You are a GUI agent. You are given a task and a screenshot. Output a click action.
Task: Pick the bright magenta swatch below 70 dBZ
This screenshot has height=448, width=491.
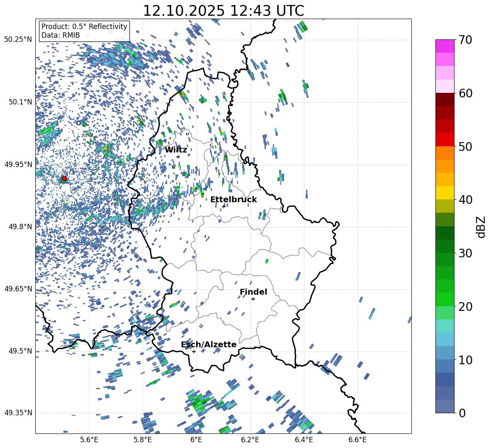pyautogui.click(x=445, y=46)
